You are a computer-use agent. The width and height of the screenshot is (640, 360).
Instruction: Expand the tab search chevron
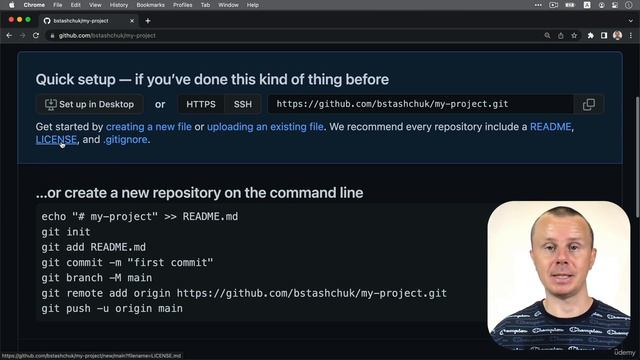click(631, 20)
